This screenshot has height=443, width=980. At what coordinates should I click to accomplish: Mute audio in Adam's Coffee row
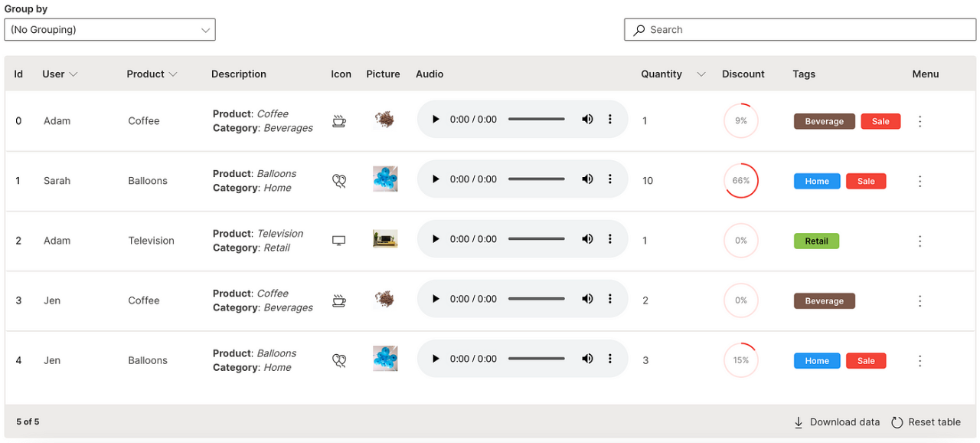587,120
